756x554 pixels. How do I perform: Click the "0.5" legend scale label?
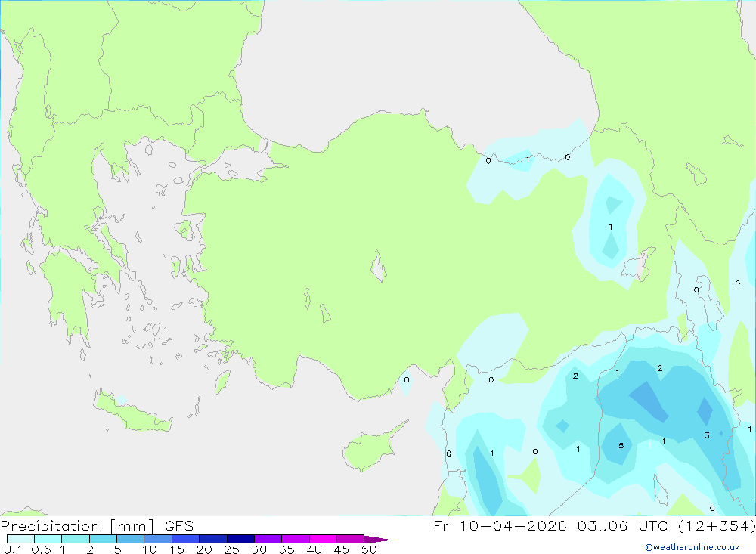[x=41, y=549]
